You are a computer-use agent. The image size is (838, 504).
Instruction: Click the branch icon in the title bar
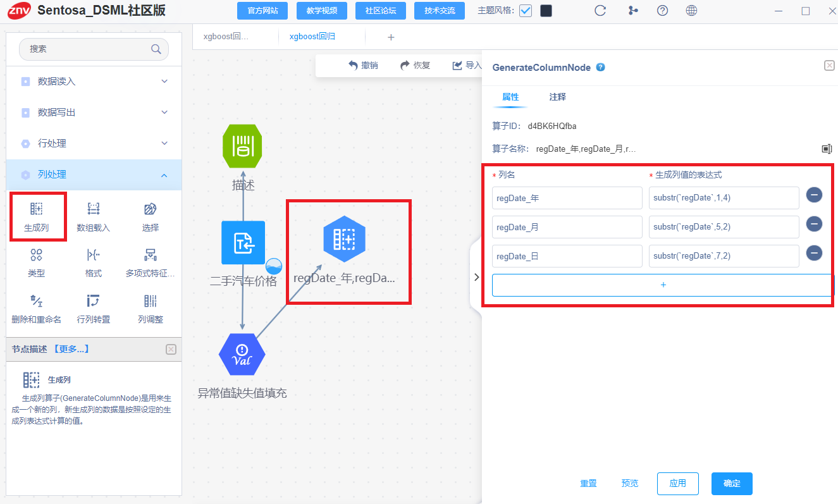(x=633, y=11)
